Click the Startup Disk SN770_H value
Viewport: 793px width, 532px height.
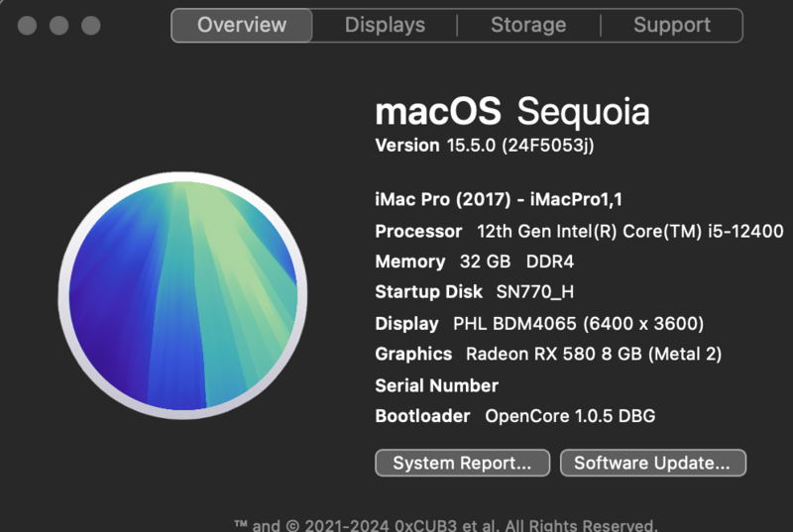click(x=535, y=292)
